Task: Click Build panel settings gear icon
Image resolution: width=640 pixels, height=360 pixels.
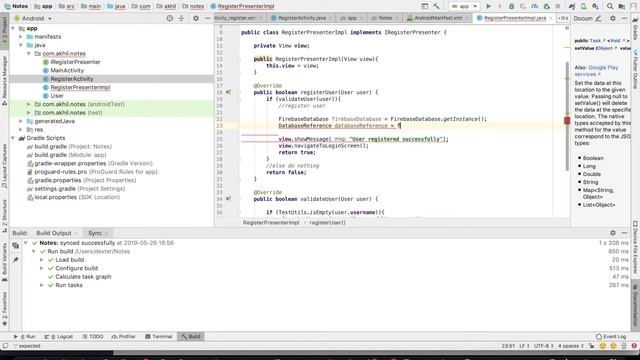Action: (613, 233)
